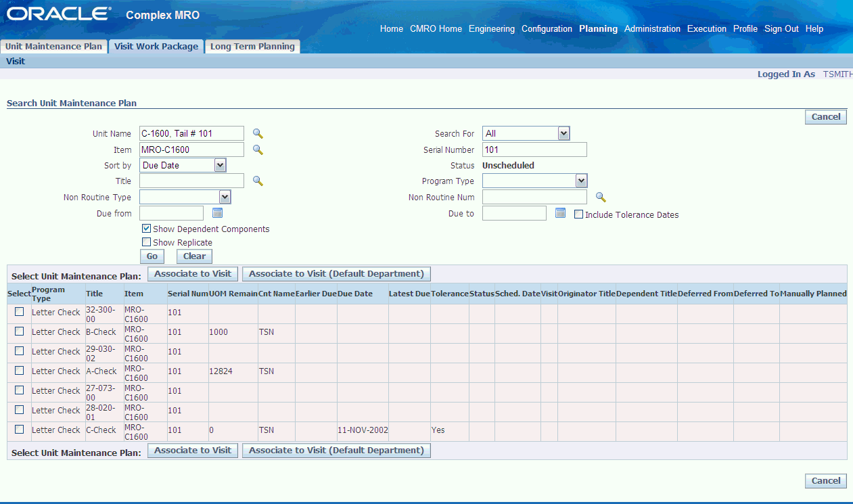
Task: Click the Due Date column header
Action: (x=355, y=294)
